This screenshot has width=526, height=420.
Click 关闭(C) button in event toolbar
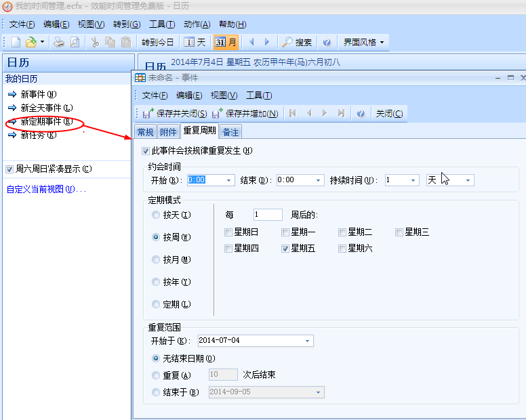click(389, 114)
